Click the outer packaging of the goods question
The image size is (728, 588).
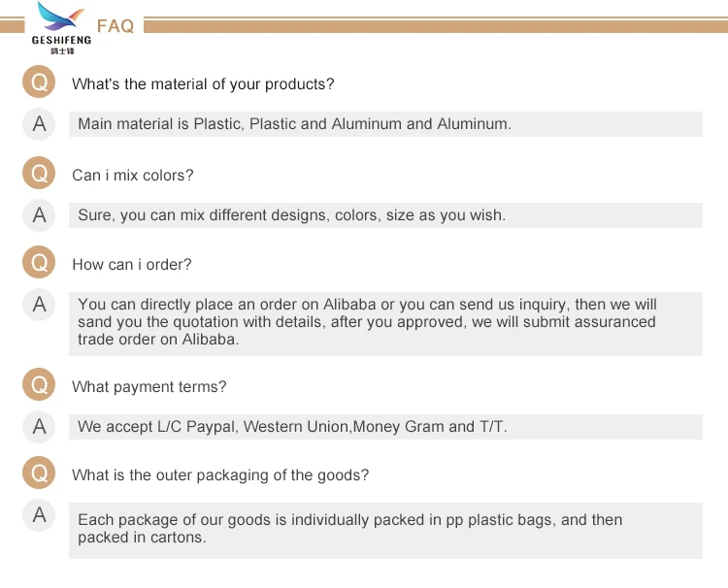pos(220,475)
